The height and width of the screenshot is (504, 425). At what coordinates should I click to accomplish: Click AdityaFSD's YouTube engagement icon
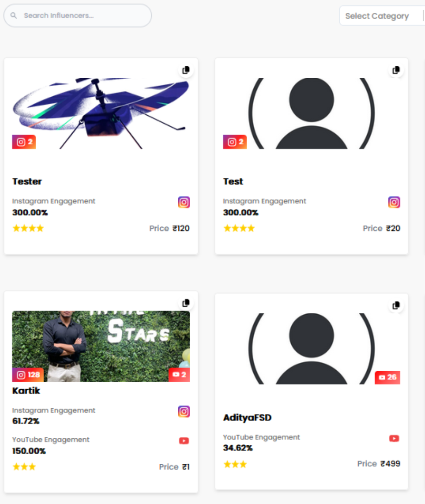[394, 438]
